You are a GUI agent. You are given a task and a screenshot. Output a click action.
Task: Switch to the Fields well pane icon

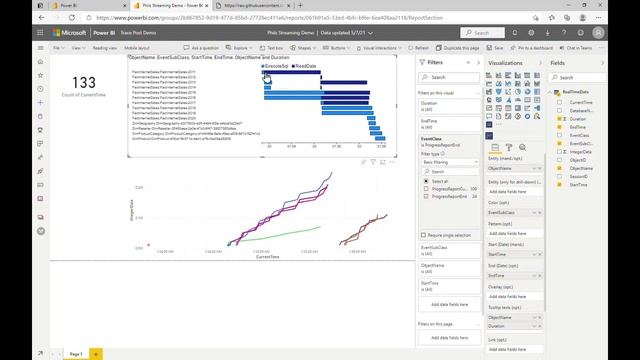(495, 147)
